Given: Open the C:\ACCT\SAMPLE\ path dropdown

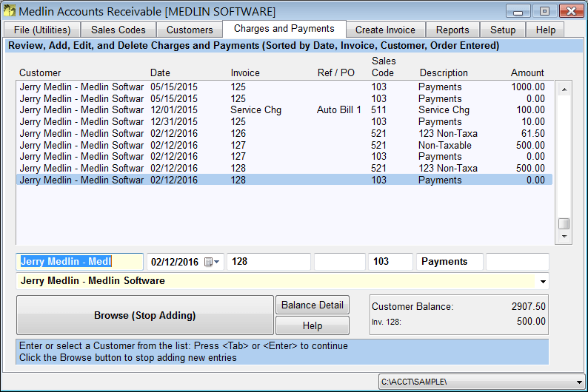Looking at the screenshot, I should (579, 382).
